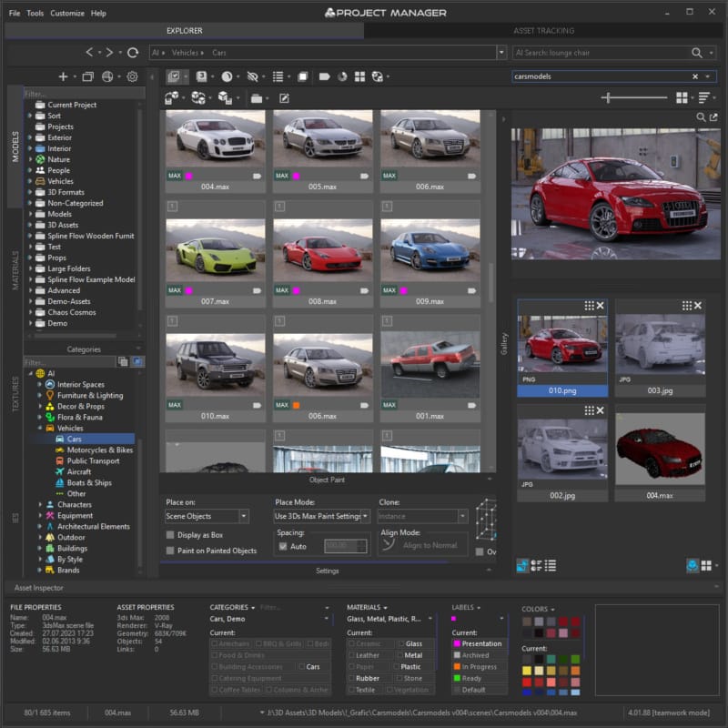The height and width of the screenshot is (728, 728).
Task: Check the Metal material checkbox
Action: (x=399, y=655)
